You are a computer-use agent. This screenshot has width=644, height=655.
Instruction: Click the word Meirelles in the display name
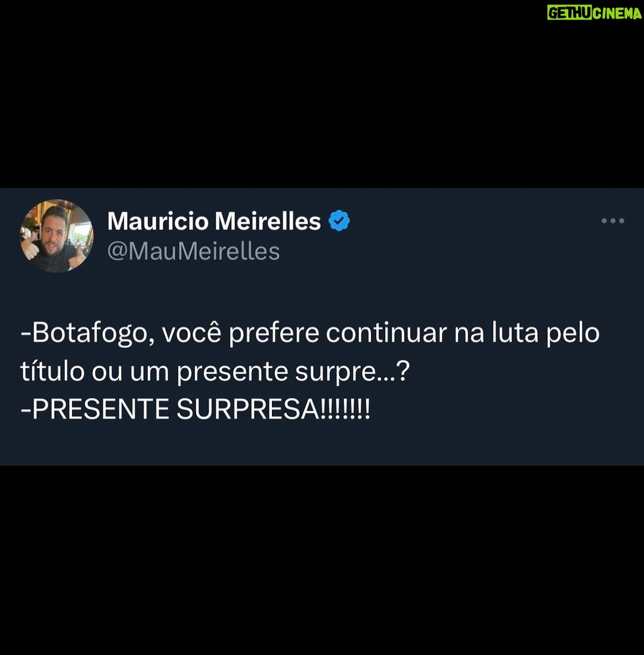click(x=267, y=221)
